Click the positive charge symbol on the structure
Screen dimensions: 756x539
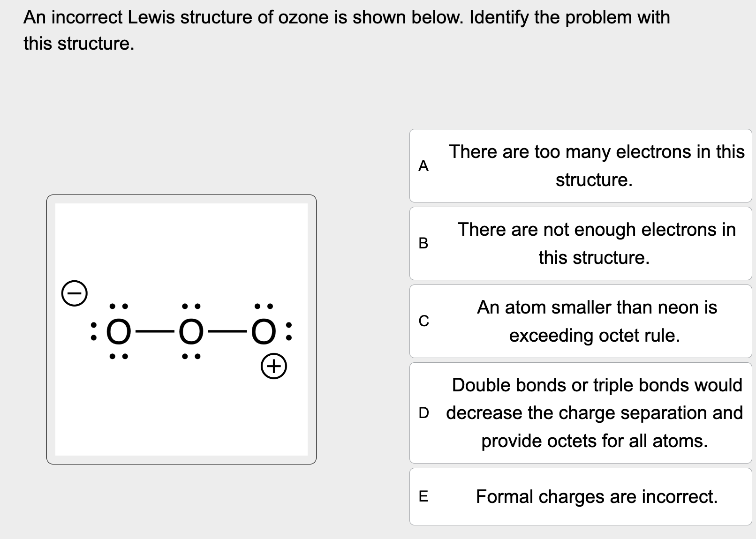tap(275, 366)
